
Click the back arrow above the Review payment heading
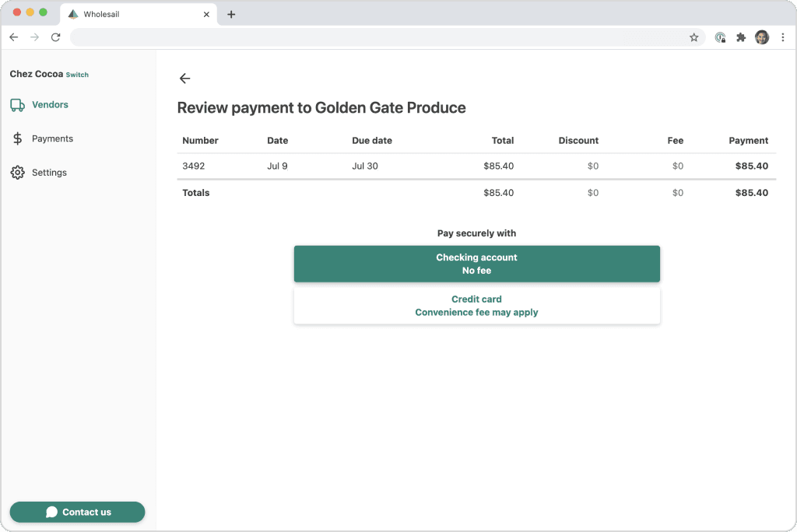coord(185,79)
